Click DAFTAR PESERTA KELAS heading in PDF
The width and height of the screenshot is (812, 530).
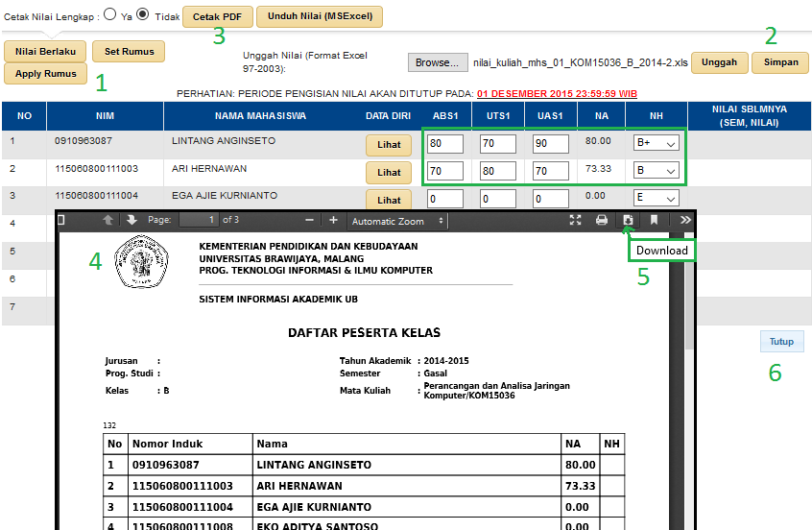click(364, 332)
